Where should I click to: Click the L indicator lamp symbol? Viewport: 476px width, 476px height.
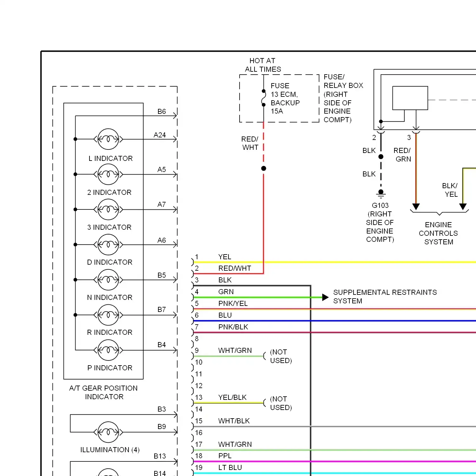click(x=108, y=139)
